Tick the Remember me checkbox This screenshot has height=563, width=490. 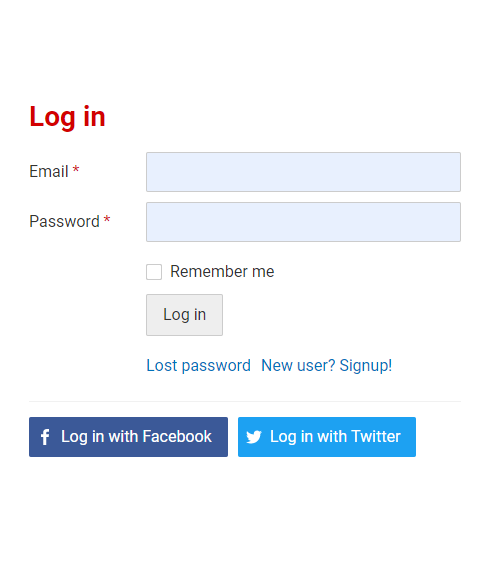coord(154,272)
